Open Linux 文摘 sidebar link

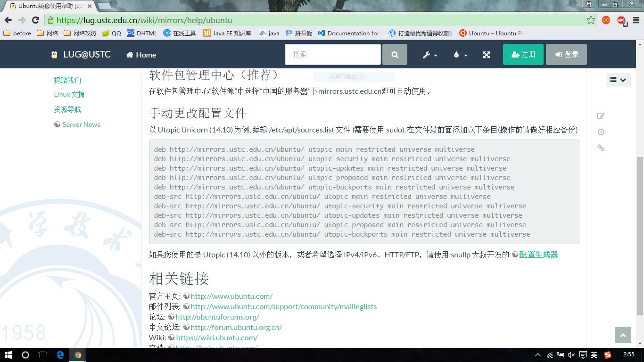(x=69, y=94)
